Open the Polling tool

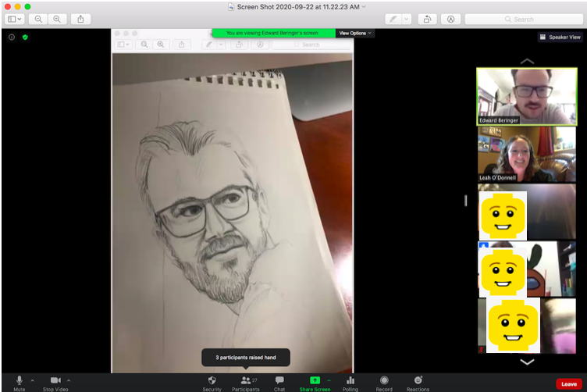pos(350,383)
